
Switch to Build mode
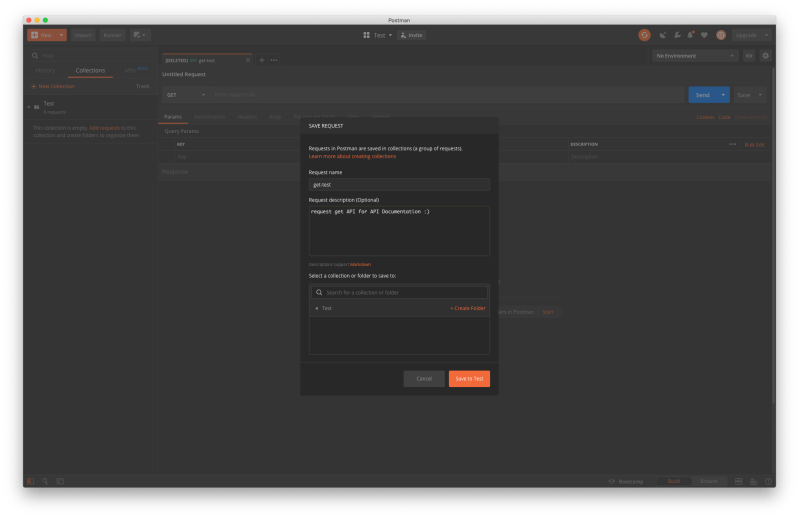pos(674,481)
